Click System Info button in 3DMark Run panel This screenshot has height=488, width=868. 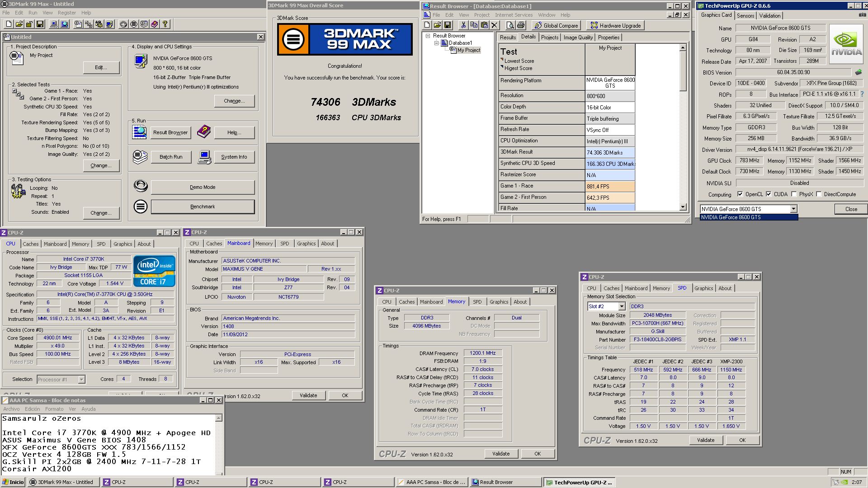coord(234,157)
